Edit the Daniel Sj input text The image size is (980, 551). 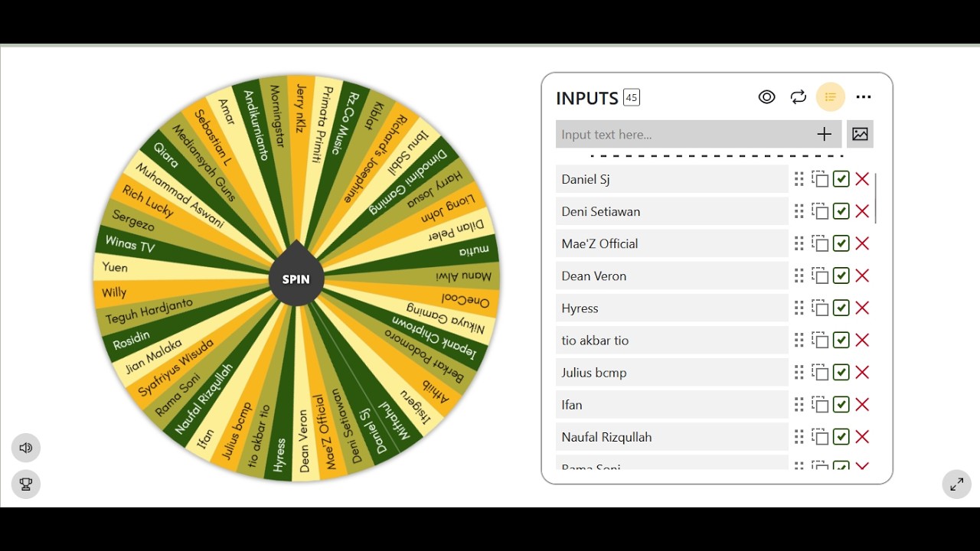tap(672, 179)
